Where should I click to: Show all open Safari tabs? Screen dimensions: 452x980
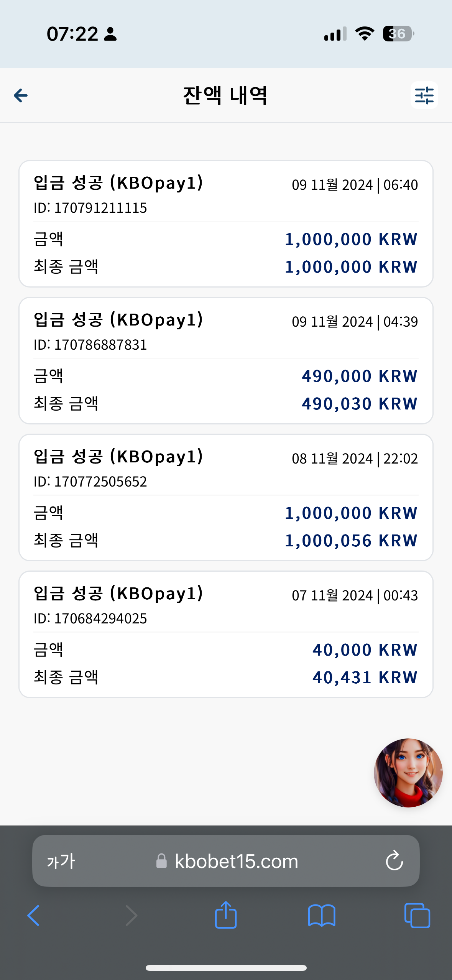pyautogui.click(x=417, y=915)
